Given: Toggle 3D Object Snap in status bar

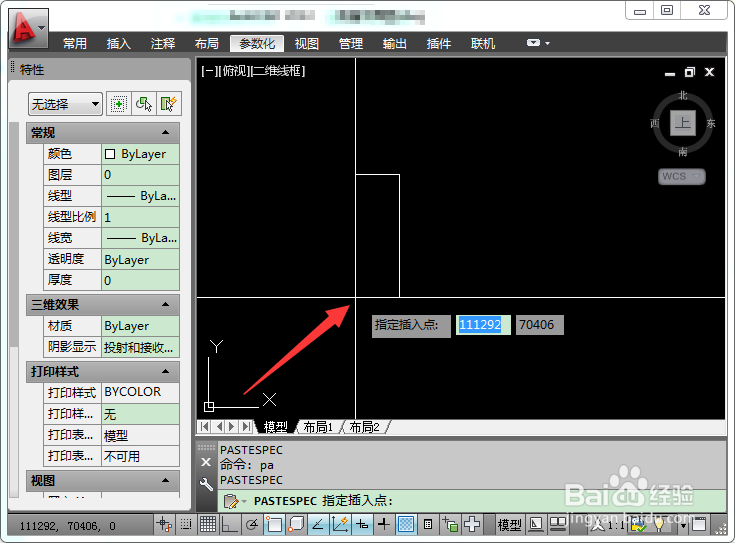Looking at the screenshot, I should pos(296,524).
